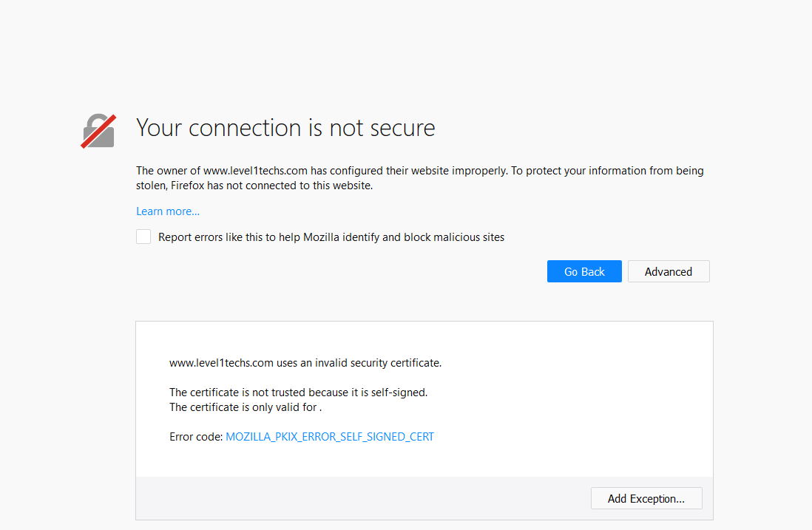The height and width of the screenshot is (530, 812).
Task: Enable the Report errors to Mozilla checkbox
Action: pyautogui.click(x=143, y=237)
